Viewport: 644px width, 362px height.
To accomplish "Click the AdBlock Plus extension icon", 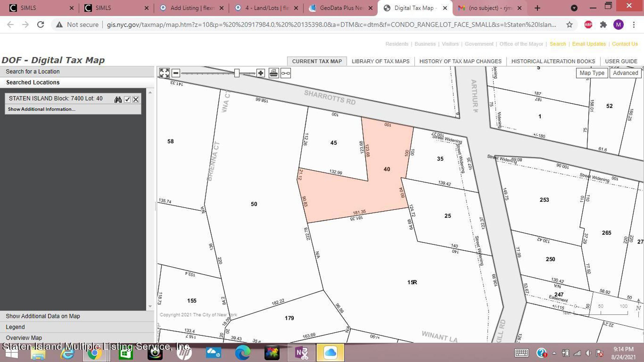I will pyautogui.click(x=588, y=24).
